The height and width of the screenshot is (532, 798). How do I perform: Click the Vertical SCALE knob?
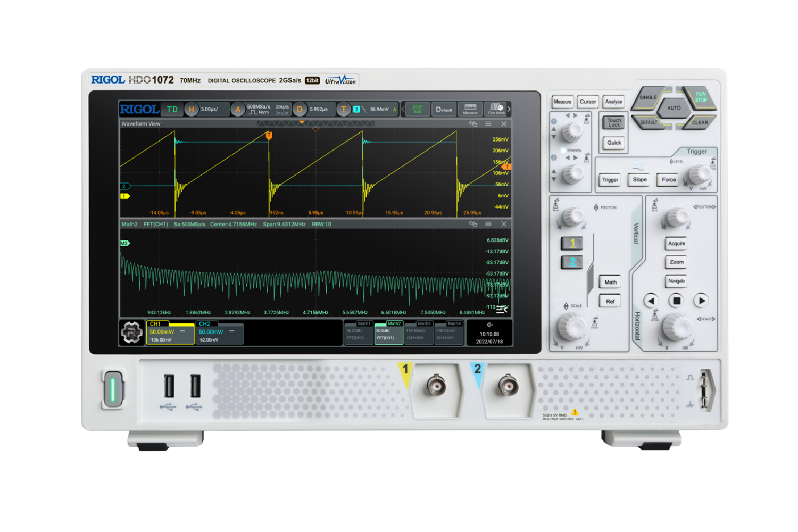point(571,326)
